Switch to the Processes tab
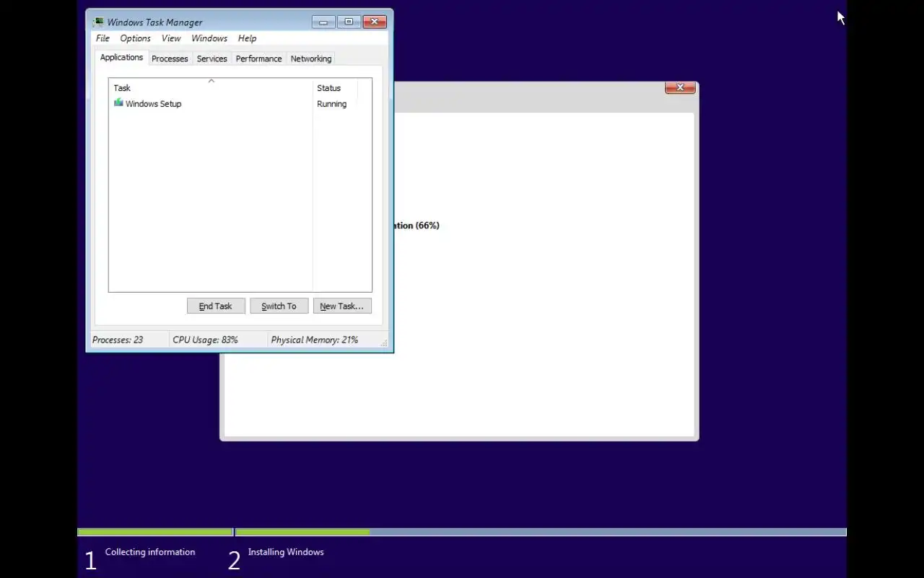The image size is (924, 578). 170,59
